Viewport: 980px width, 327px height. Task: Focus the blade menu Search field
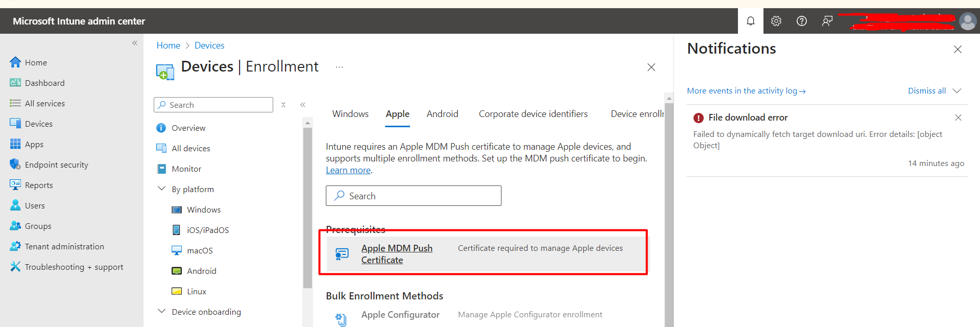coord(213,105)
